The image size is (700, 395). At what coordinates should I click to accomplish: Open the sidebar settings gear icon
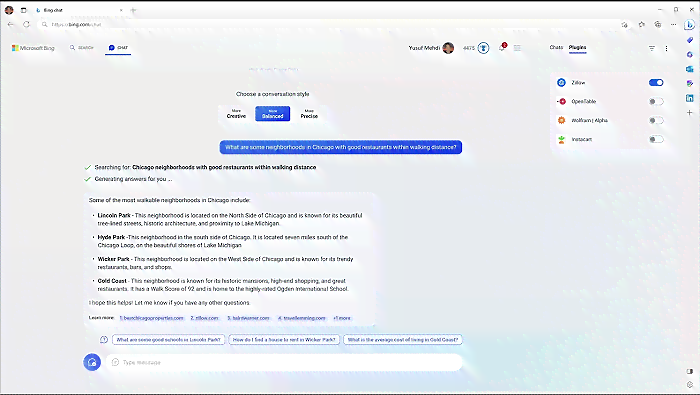point(690,384)
